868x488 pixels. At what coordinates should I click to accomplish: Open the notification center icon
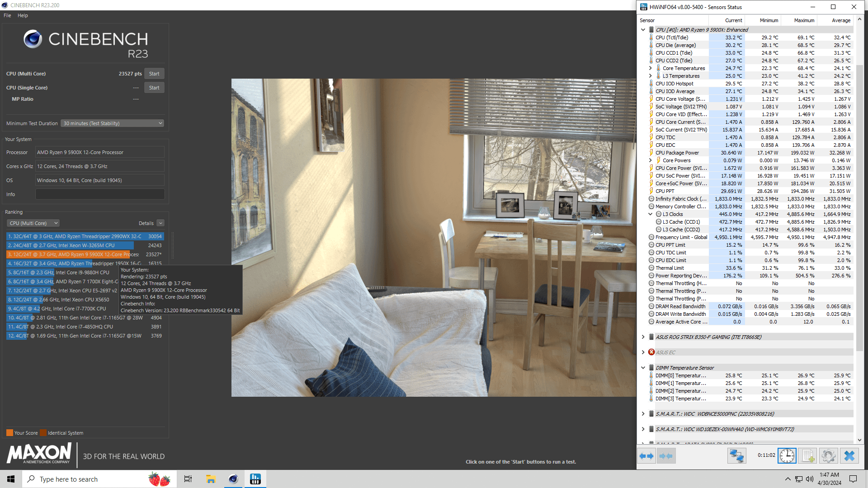pyautogui.click(x=853, y=479)
